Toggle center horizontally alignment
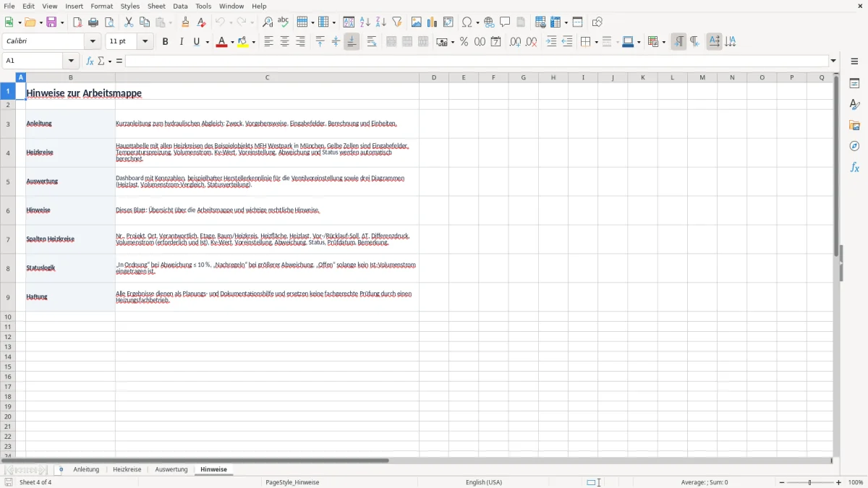The image size is (868, 488). 284,42
